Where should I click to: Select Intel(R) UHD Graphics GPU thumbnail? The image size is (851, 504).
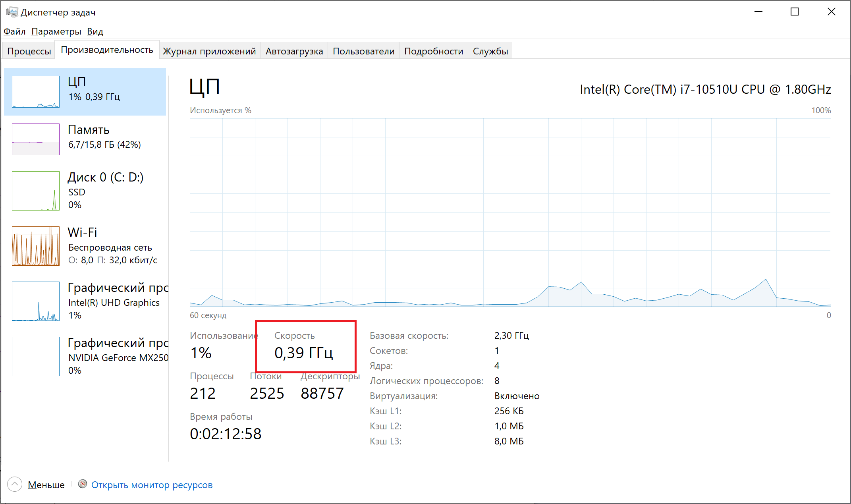(36, 301)
